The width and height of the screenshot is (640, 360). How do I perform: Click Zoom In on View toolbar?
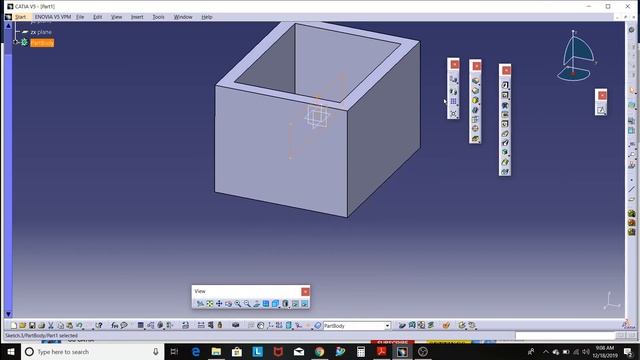pyautogui.click(x=238, y=304)
